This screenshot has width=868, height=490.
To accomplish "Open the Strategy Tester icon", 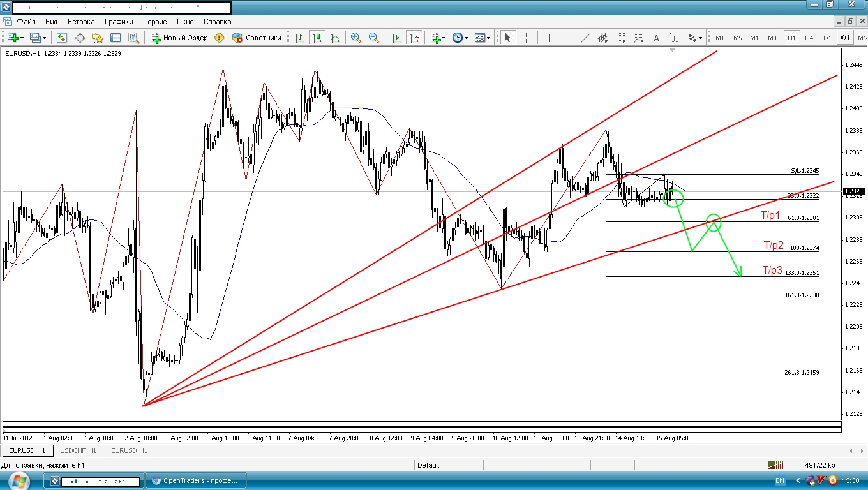I will pyautogui.click(x=133, y=38).
